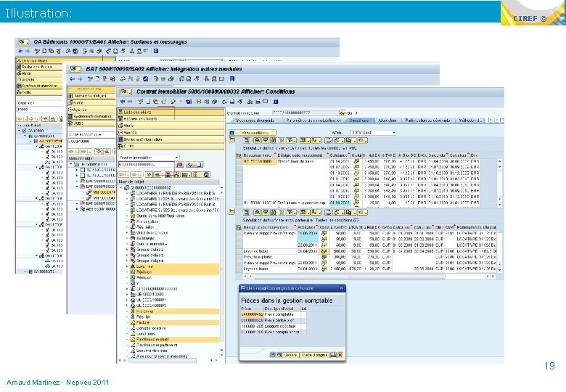Select Prolongation node in contract tree
Image resolution: width=566 pixels, height=392 pixels.
147,221
